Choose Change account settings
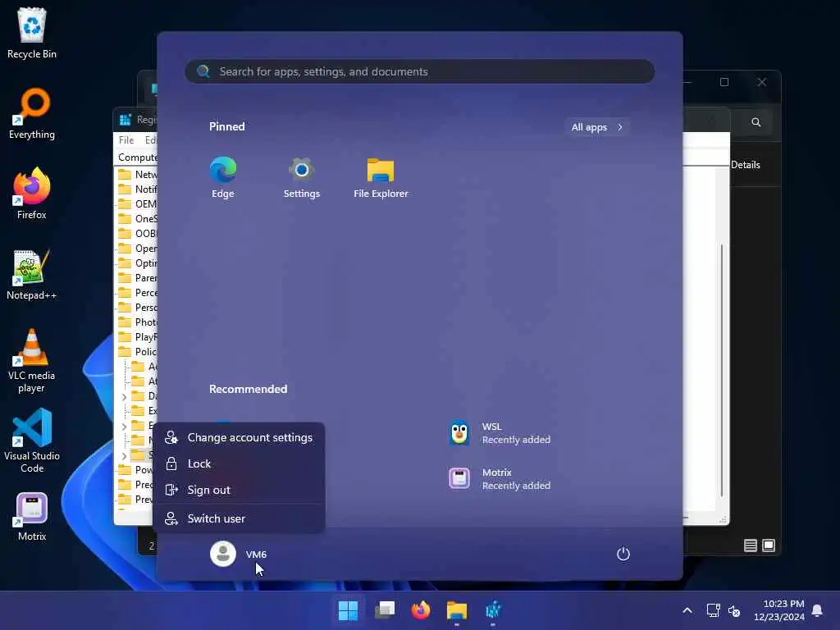Screen dimensions: 840x630 [239, 438]
